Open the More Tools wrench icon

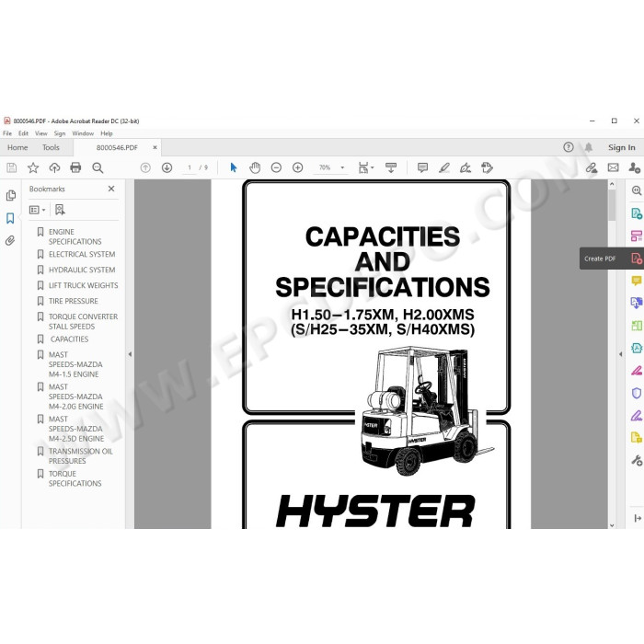(x=637, y=460)
